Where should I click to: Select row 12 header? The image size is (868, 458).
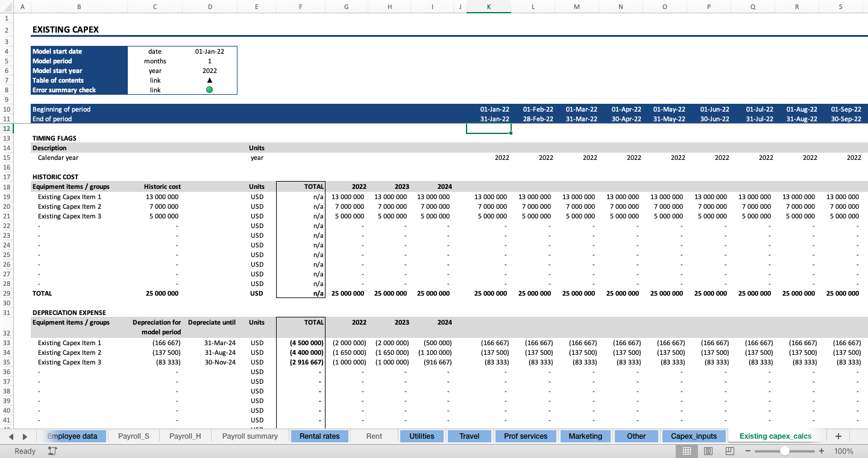click(6, 129)
